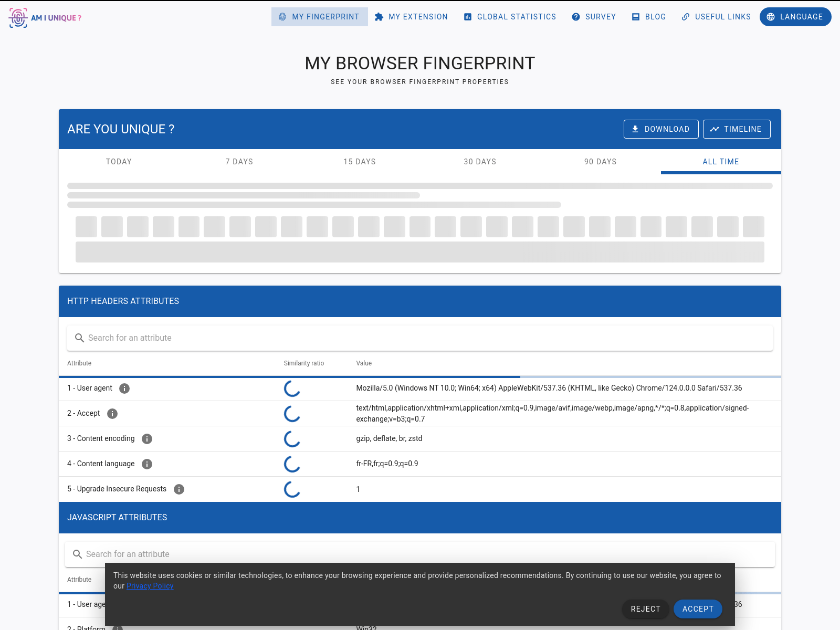Click search magnifier icon in HTTP headers
This screenshot has height=630, width=840.
80,338
